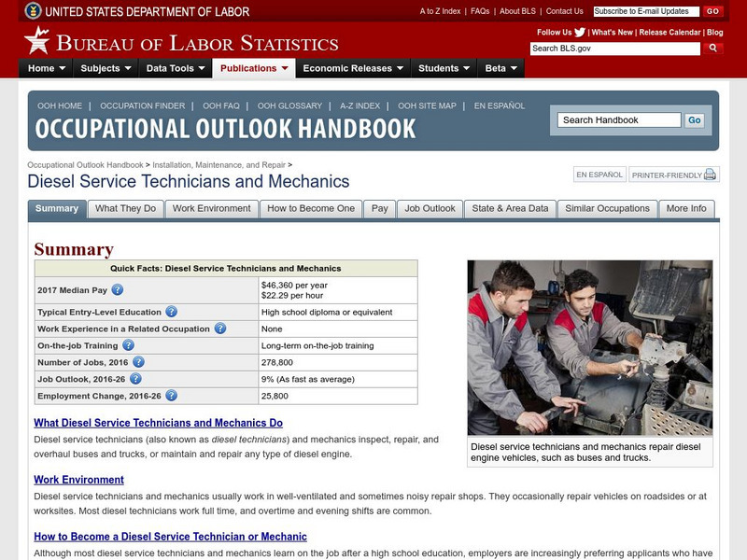Click help icon for Work Experience row

[220, 329]
